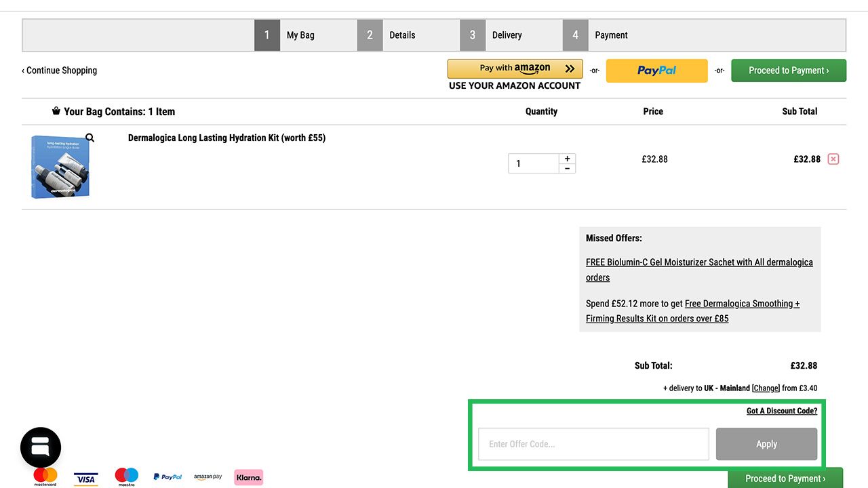
Task: Click the Your Bag Contains heading
Action: 113,112
